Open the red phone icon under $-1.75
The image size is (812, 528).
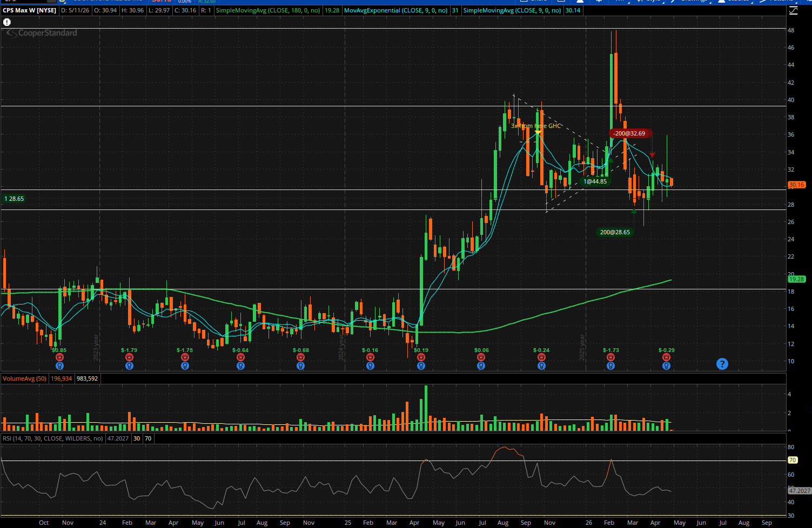(x=185, y=357)
